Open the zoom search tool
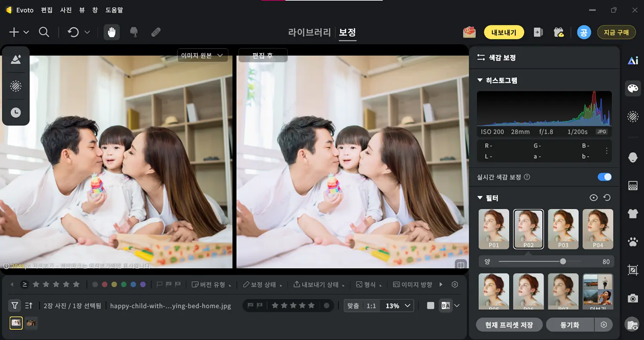The image size is (644, 340). point(44,32)
